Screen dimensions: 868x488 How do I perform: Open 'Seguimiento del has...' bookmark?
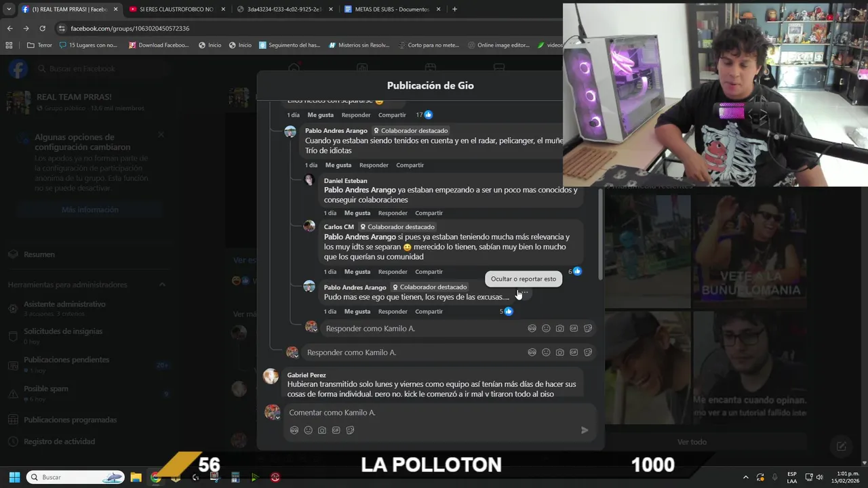(x=288, y=45)
